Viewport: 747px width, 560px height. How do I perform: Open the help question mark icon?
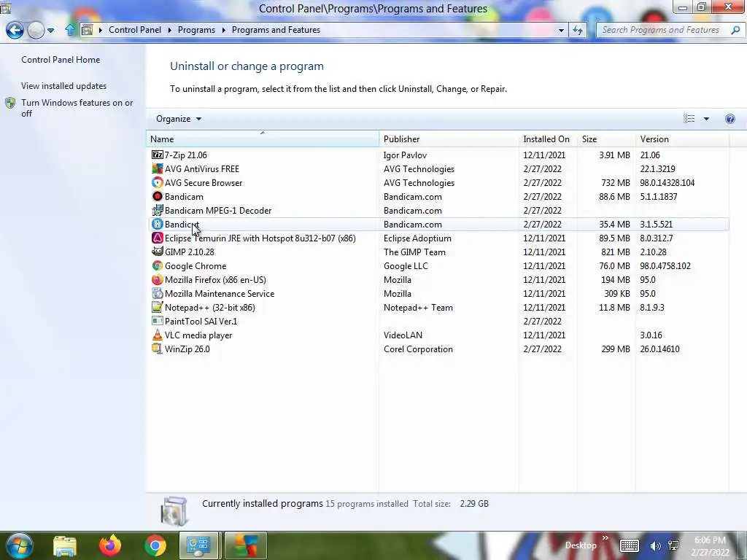tap(729, 119)
